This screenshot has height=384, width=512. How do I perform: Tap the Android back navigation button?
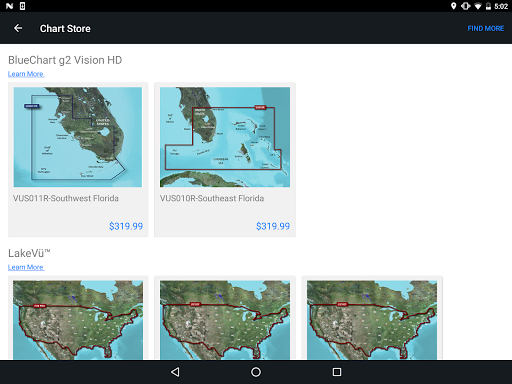click(175, 372)
